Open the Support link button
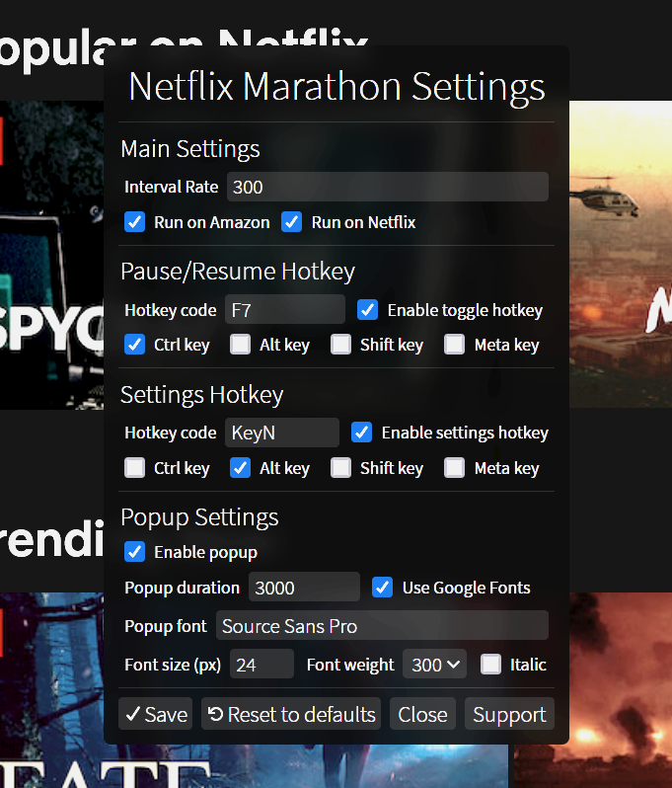Image resolution: width=672 pixels, height=788 pixels. tap(509, 714)
